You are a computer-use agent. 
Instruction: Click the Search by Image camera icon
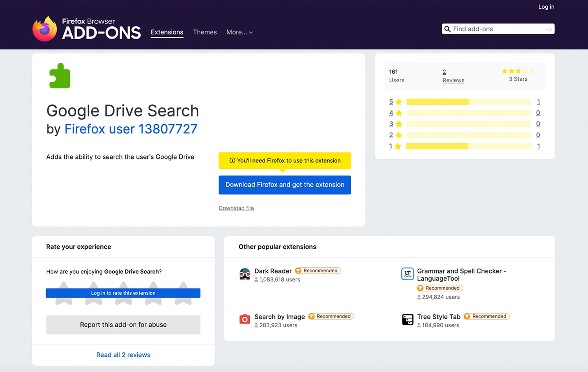245,319
